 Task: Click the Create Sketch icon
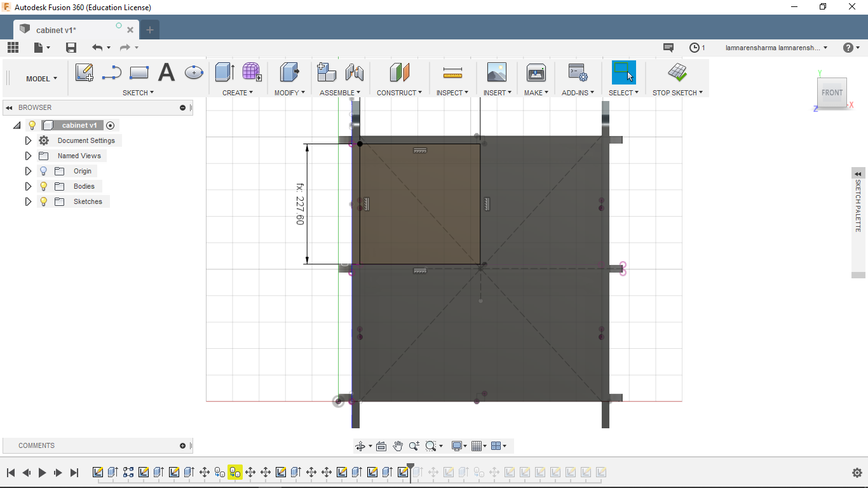pyautogui.click(x=85, y=72)
